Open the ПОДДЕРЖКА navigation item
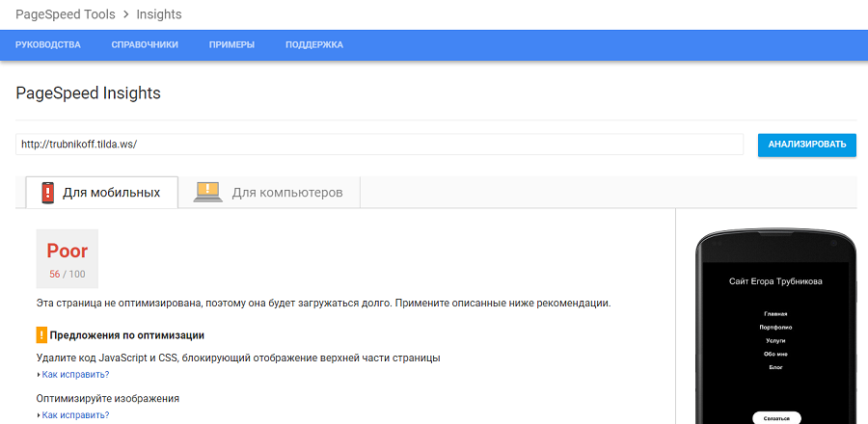868x424 pixels. click(x=314, y=45)
